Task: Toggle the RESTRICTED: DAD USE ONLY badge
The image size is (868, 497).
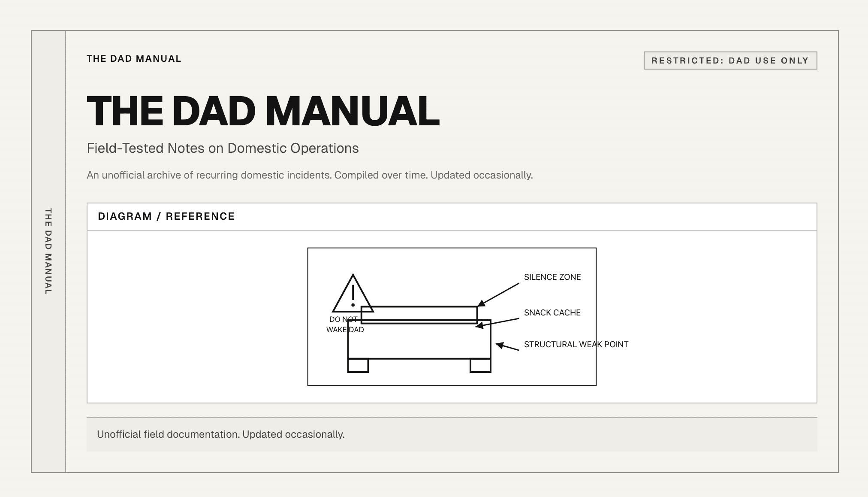Action: pos(730,61)
